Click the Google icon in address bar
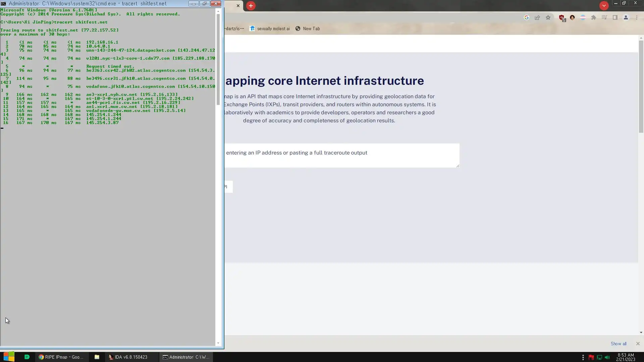644x362 pixels. (527, 18)
